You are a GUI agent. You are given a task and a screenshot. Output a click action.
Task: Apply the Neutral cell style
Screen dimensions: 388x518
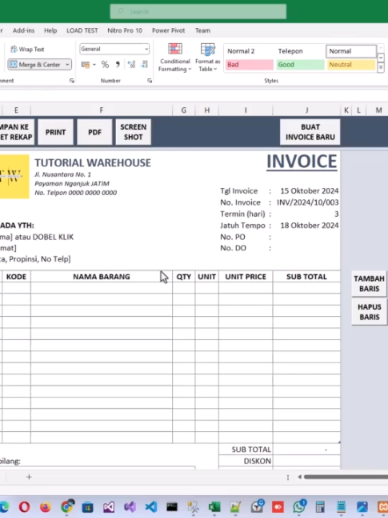click(x=351, y=65)
